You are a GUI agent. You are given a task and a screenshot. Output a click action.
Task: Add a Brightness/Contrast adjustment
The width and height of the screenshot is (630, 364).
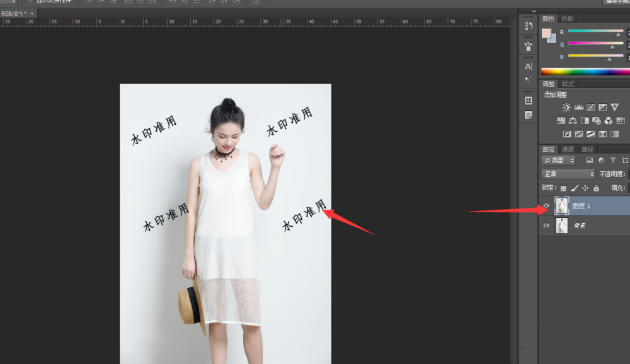(566, 108)
